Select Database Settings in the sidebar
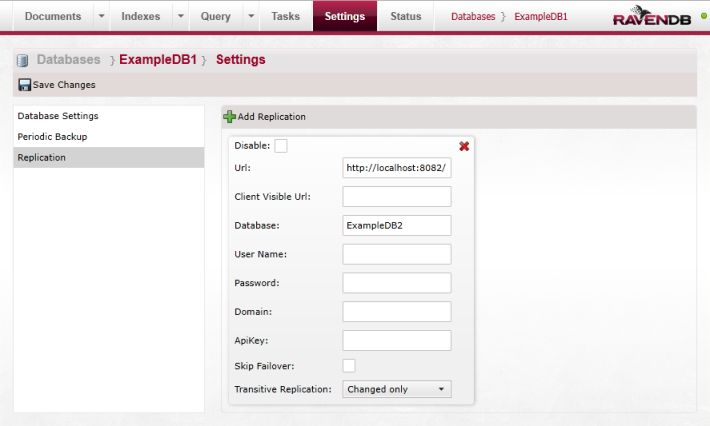The height and width of the screenshot is (426, 710). click(109, 116)
